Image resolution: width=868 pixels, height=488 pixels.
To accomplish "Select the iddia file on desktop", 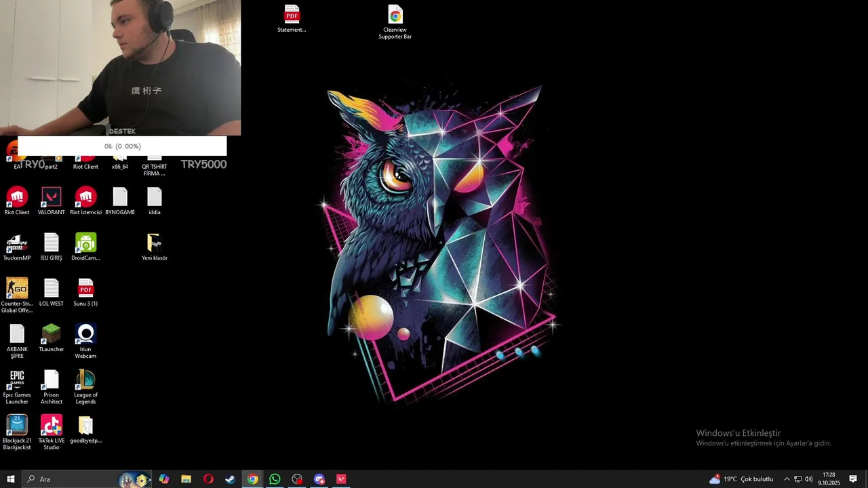I will [155, 201].
